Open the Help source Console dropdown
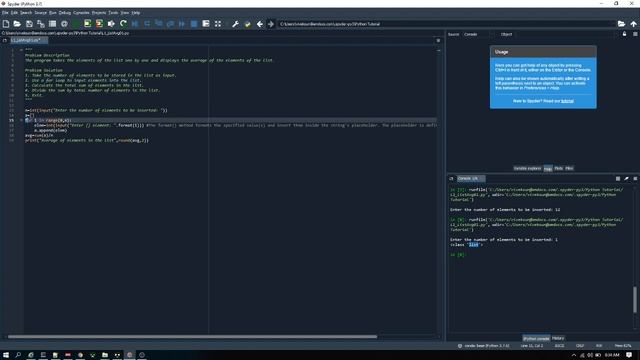 [479, 34]
